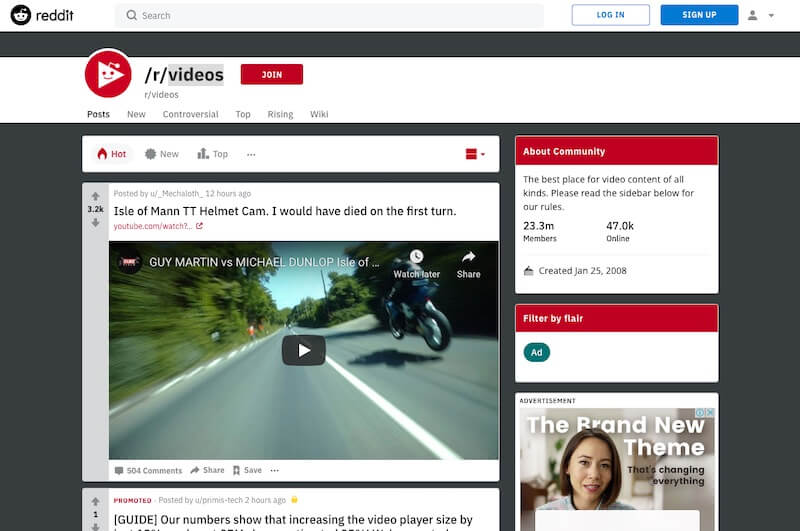Click the Created Jan 25, 2008 text
Screen dimensions: 800x531
click(x=583, y=271)
